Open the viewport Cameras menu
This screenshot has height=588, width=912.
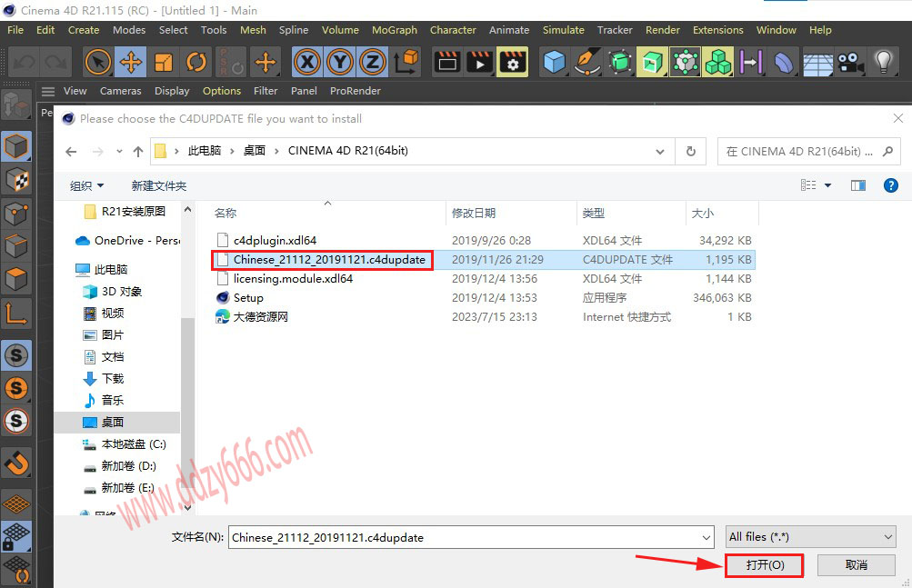(120, 91)
